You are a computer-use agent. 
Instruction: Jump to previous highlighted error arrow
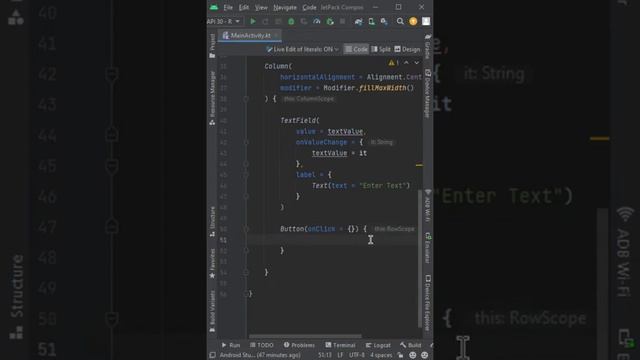[x=406, y=63]
